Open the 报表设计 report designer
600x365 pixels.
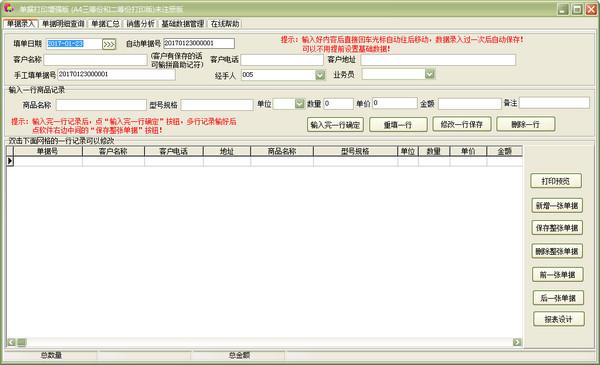pos(558,319)
